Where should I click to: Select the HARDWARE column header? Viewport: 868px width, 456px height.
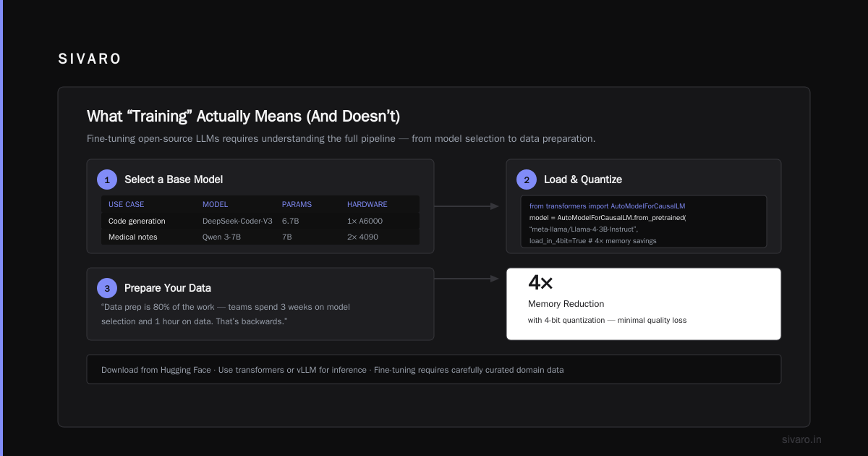click(x=367, y=204)
